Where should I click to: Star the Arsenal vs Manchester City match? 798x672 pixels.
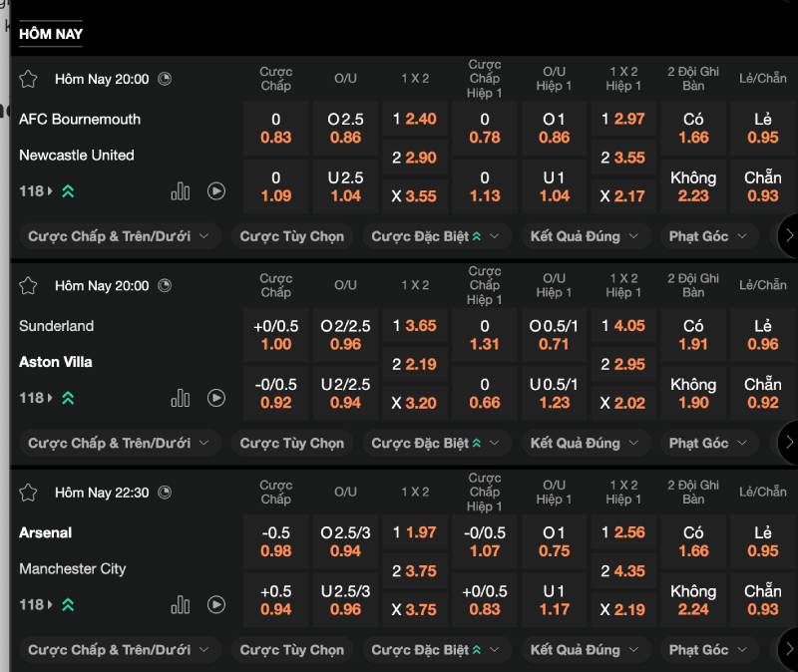pyautogui.click(x=28, y=493)
